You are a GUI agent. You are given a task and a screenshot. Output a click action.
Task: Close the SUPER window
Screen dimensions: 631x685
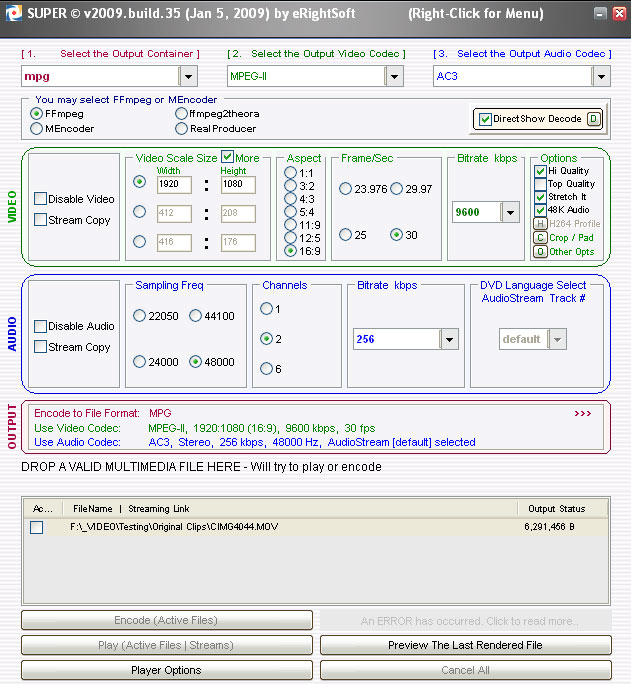coord(619,13)
